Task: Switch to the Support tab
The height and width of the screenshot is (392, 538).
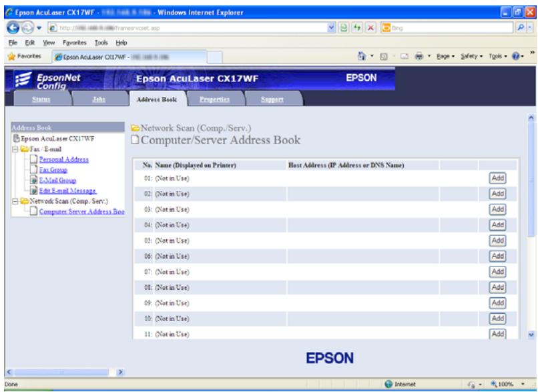Action: [x=272, y=100]
